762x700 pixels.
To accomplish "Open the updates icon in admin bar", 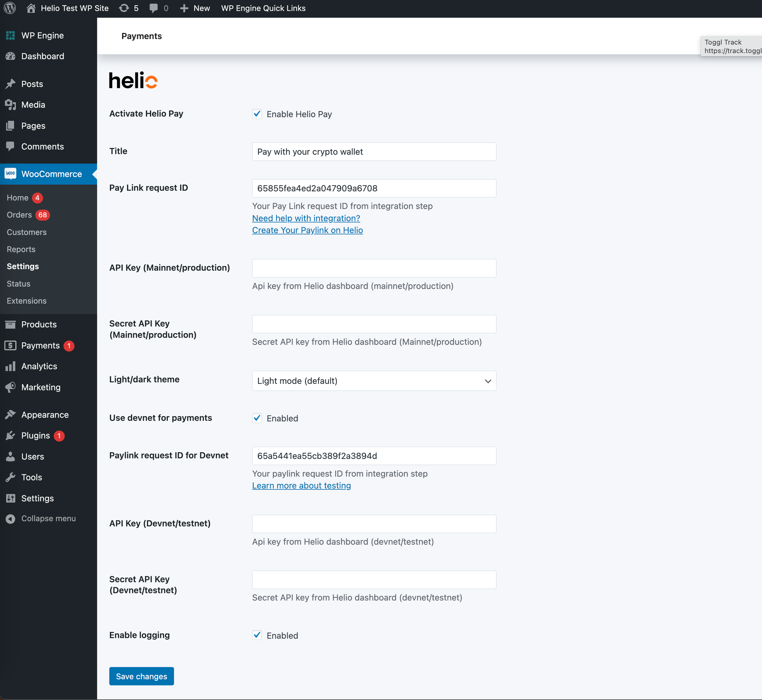I will pos(124,8).
